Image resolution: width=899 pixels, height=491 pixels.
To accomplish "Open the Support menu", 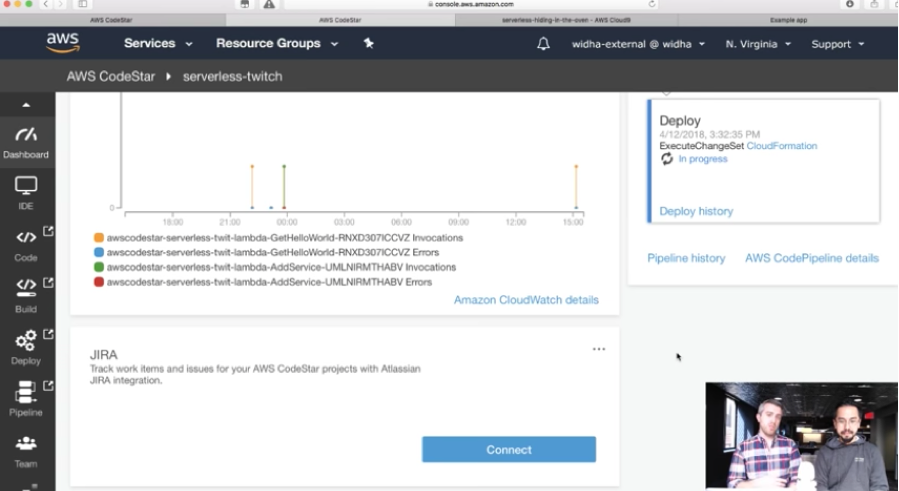I will coord(837,44).
